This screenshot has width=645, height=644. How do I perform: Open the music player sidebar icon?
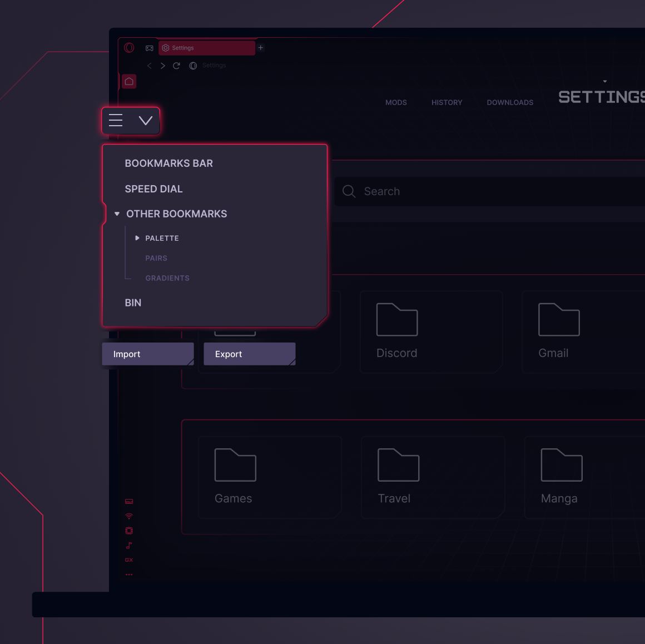129,546
